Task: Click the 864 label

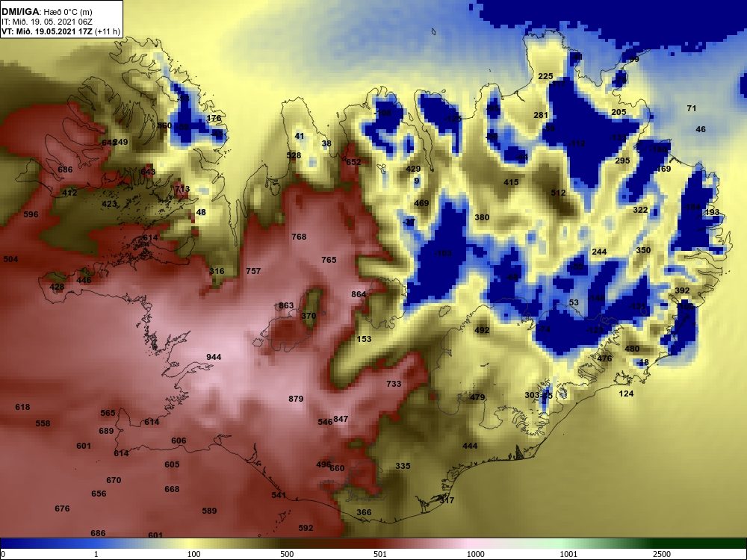Action: point(359,294)
